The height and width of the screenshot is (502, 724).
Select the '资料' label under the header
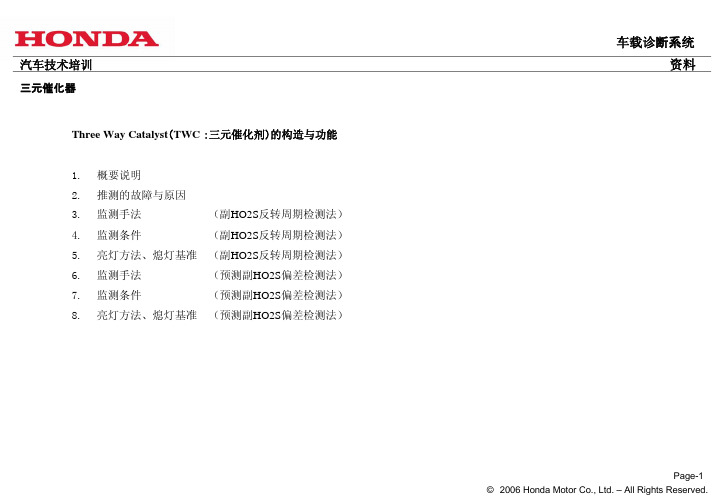coord(683,65)
